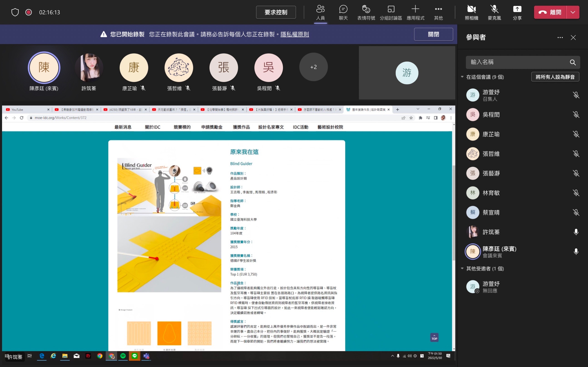Close the 參與者 panel
The height and width of the screenshot is (367, 588).
(573, 37)
